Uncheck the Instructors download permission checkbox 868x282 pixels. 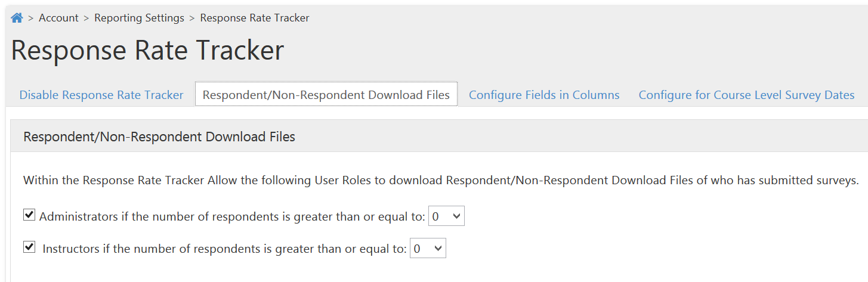(29, 247)
